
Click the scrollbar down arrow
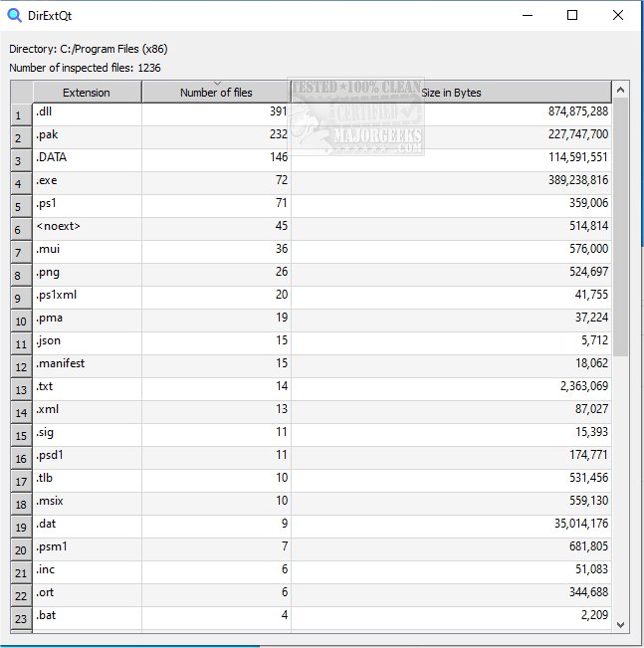tap(620, 625)
